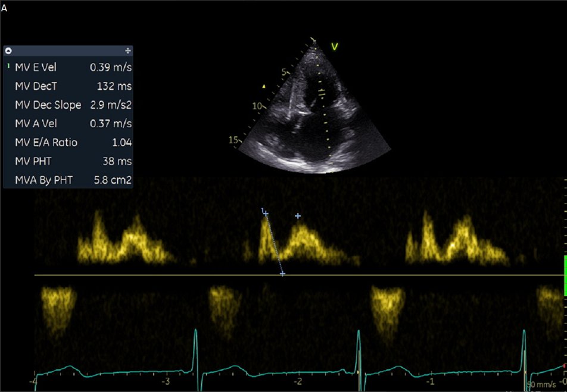Screen dimensions: 567x392
Task: Select the MV E Vel label
Action: [x=36, y=67]
